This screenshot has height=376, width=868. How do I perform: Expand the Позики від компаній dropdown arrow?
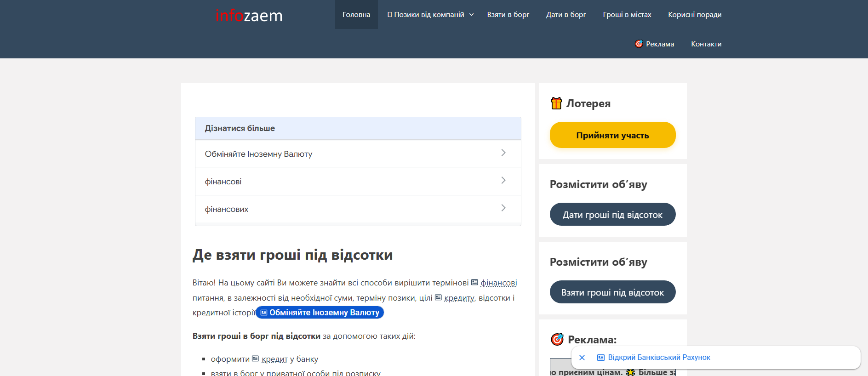click(x=471, y=15)
